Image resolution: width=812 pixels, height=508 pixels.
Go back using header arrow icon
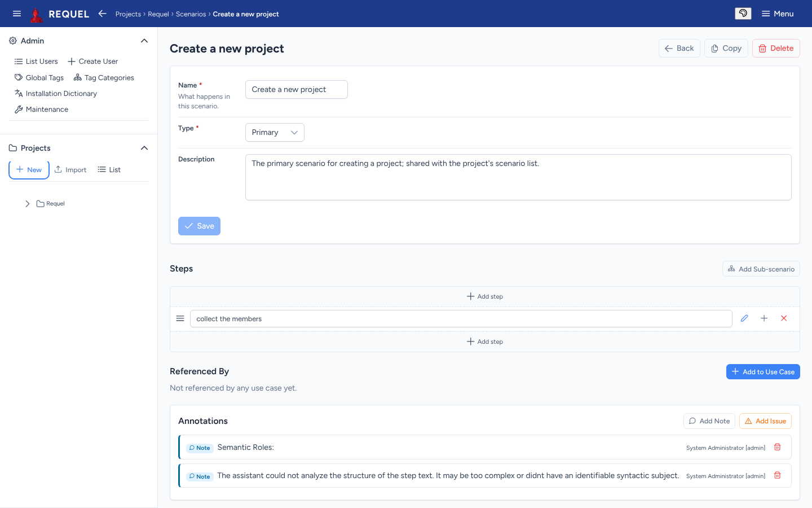[x=102, y=14]
